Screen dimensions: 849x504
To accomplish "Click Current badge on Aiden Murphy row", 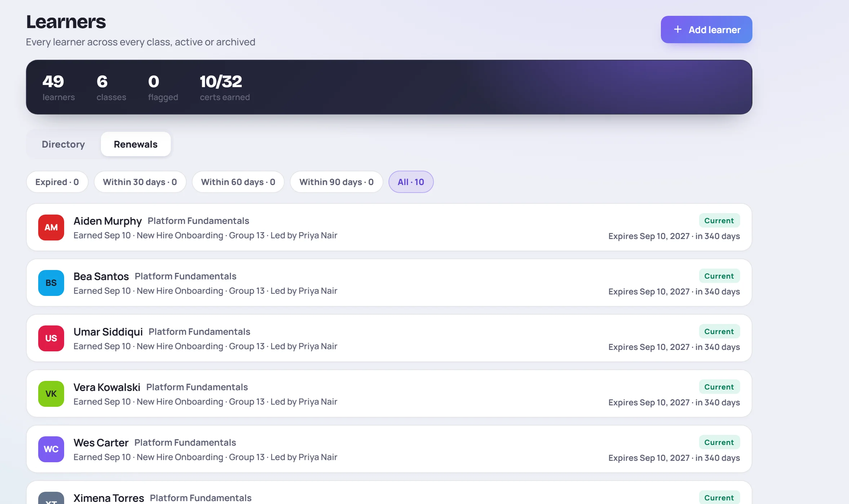I will point(719,221).
